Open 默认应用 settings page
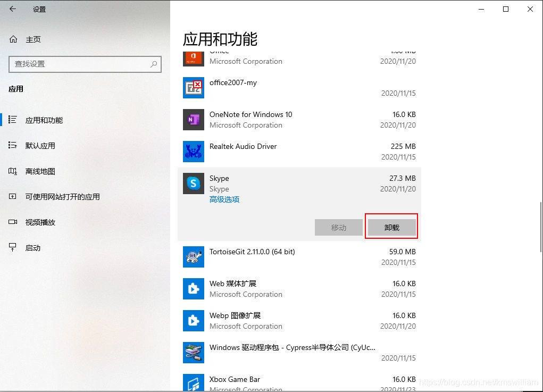 pyautogui.click(x=40, y=146)
